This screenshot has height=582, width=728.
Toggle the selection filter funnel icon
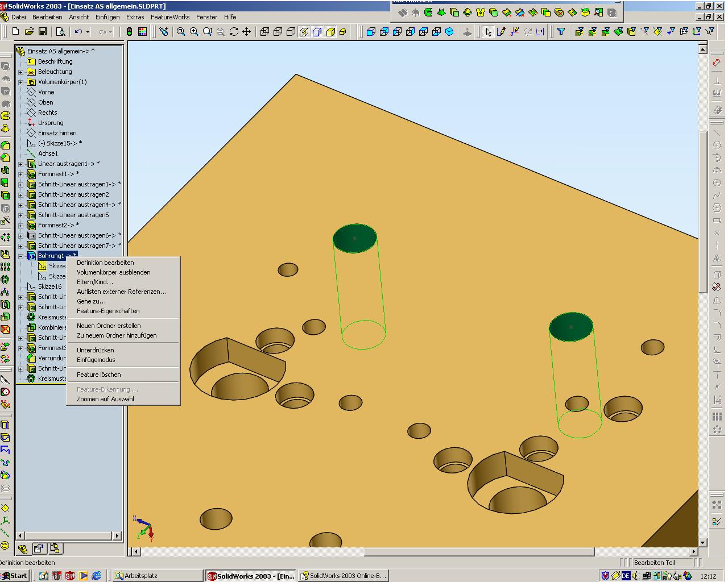point(561,32)
